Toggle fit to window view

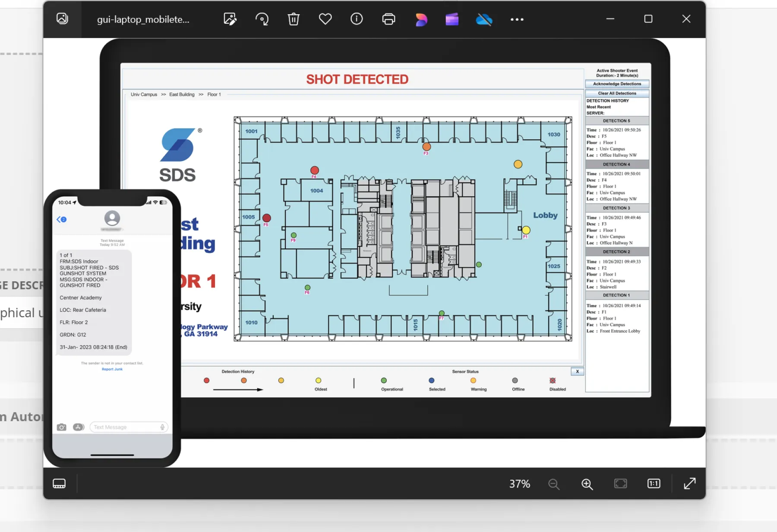point(620,484)
